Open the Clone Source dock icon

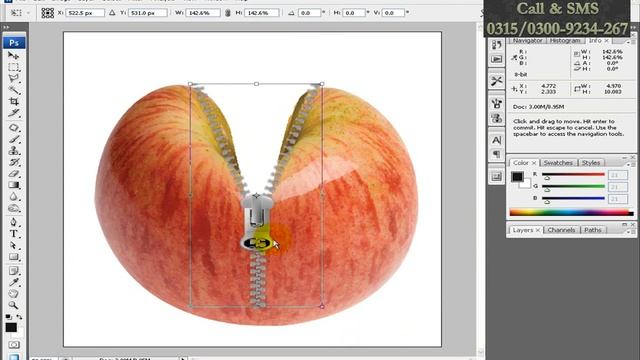(x=497, y=118)
